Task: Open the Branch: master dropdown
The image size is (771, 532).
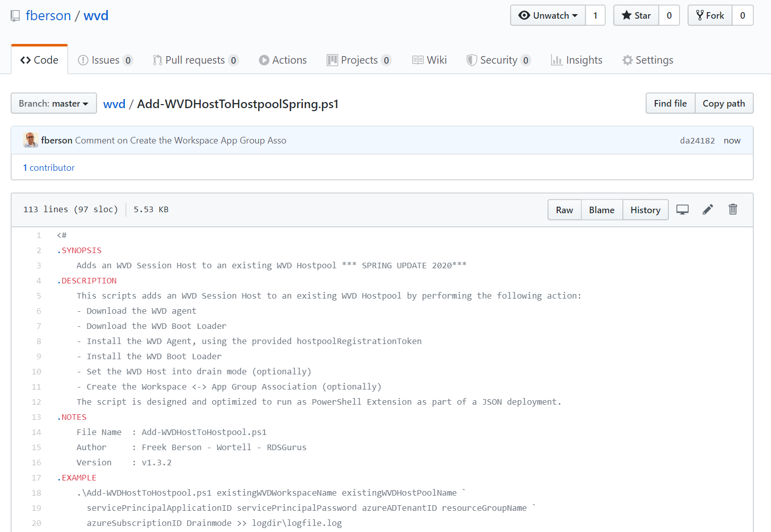Action: (54, 103)
